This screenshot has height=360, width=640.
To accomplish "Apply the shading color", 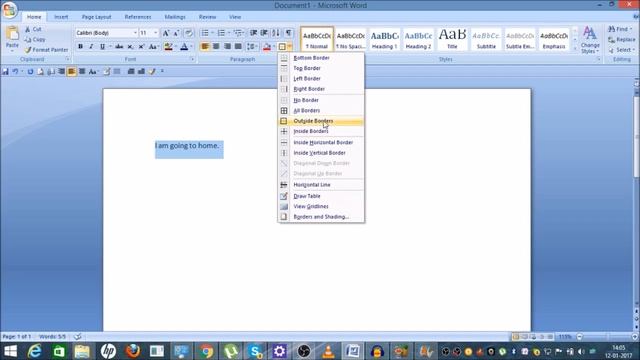I will pos(267,47).
